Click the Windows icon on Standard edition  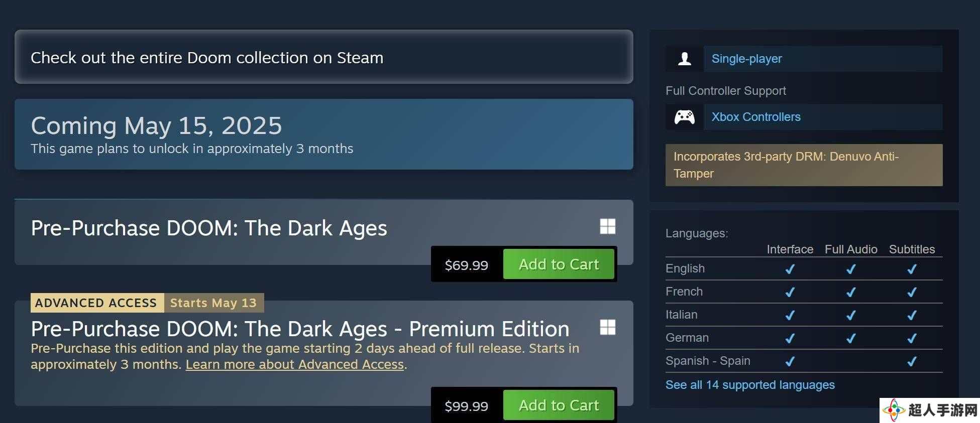pyautogui.click(x=608, y=226)
